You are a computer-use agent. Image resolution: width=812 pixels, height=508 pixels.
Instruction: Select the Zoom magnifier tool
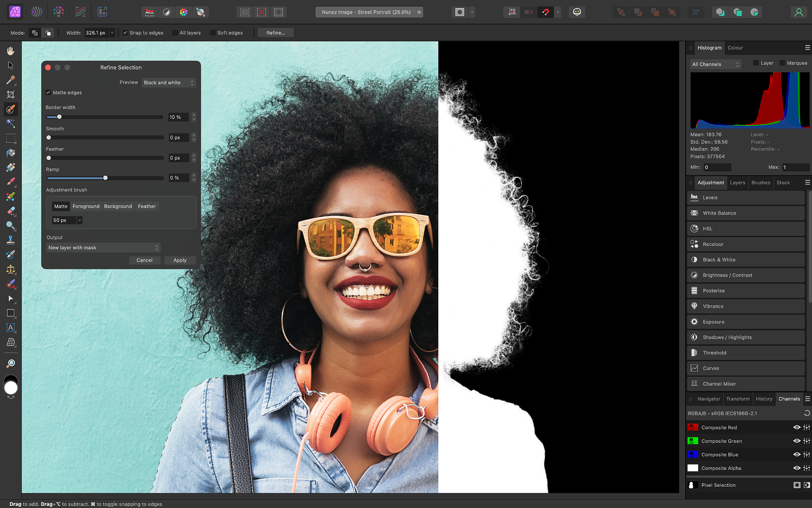pos(11,363)
